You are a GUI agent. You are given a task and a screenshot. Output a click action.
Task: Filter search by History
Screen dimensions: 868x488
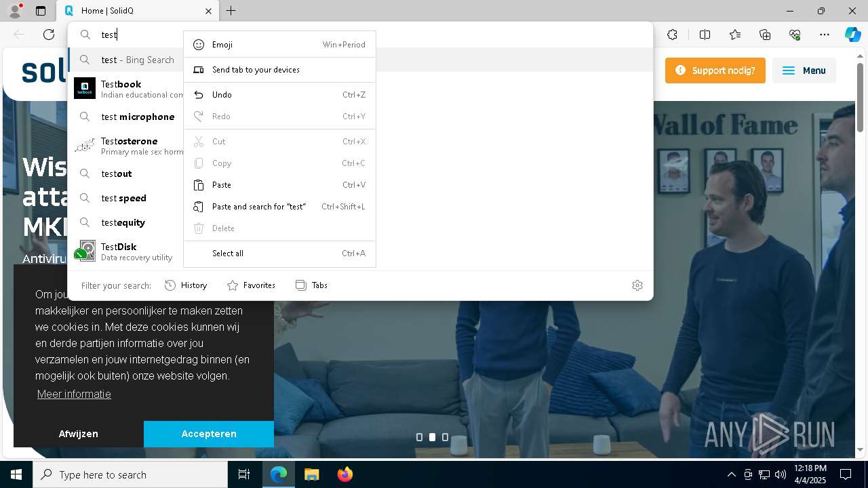[x=186, y=285]
